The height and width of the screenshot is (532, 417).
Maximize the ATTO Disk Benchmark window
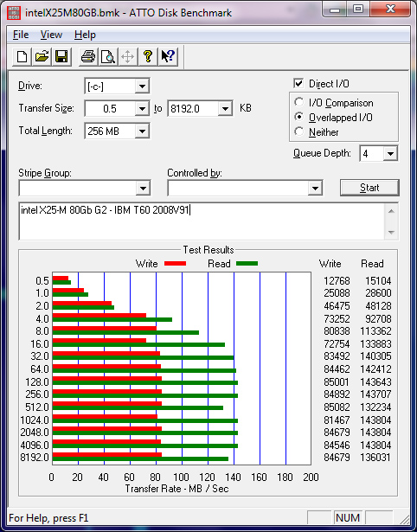tap(358, 10)
